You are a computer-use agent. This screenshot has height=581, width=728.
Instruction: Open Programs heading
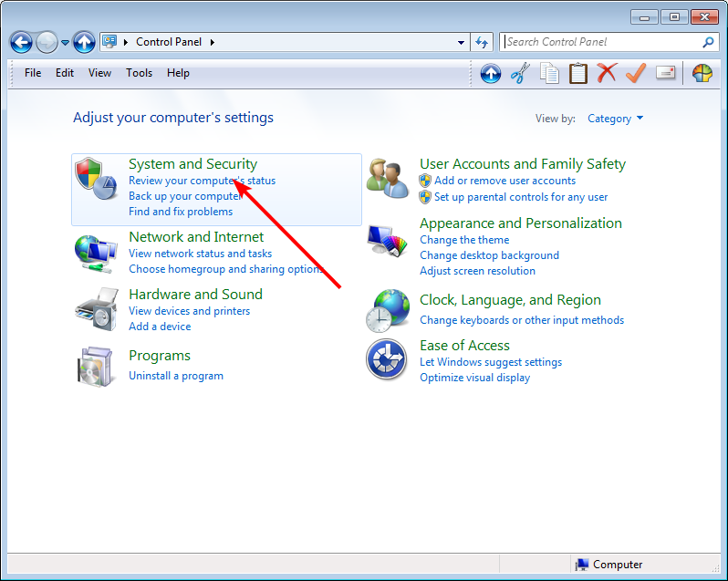pos(160,356)
